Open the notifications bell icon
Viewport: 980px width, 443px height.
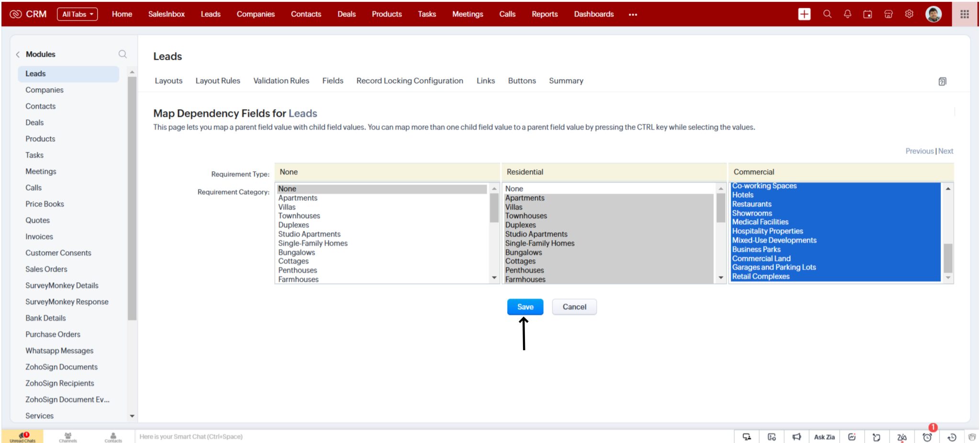coord(847,14)
